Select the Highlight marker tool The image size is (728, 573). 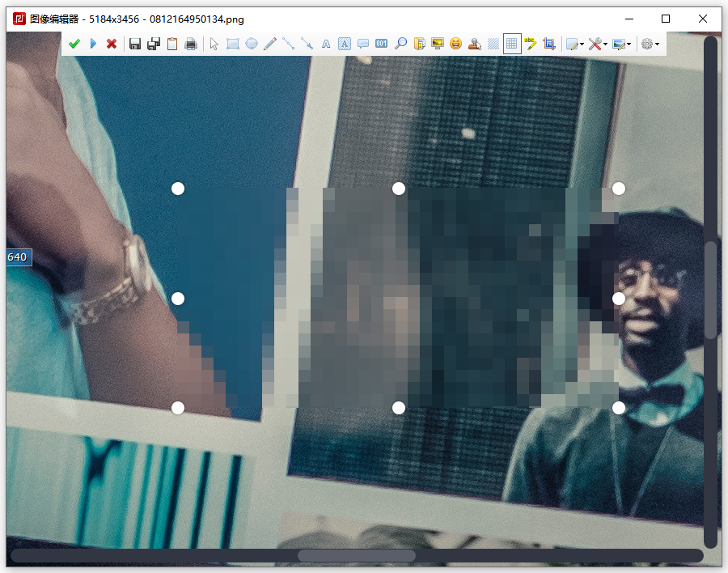click(x=530, y=45)
